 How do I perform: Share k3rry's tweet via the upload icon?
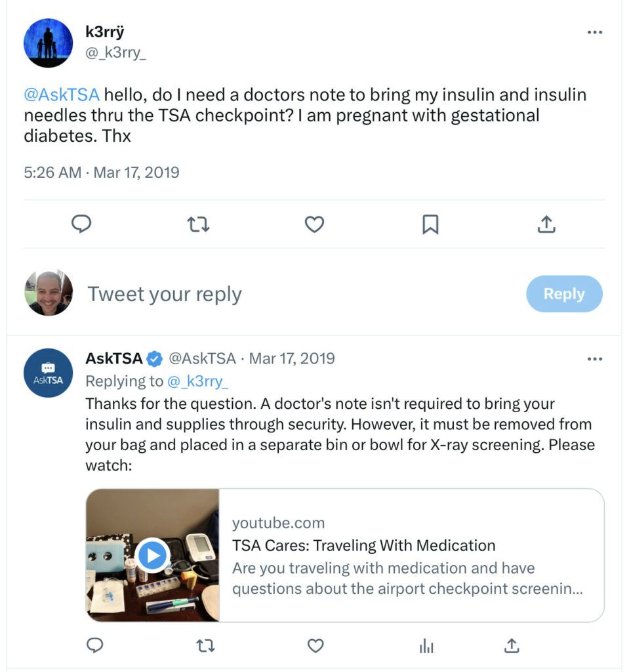coord(547,224)
